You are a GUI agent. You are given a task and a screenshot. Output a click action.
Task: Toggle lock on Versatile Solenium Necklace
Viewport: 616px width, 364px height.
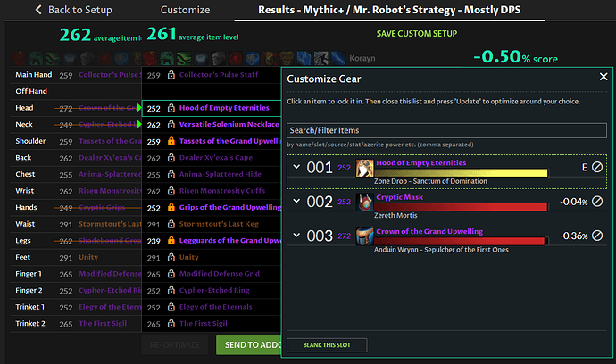pos(171,125)
